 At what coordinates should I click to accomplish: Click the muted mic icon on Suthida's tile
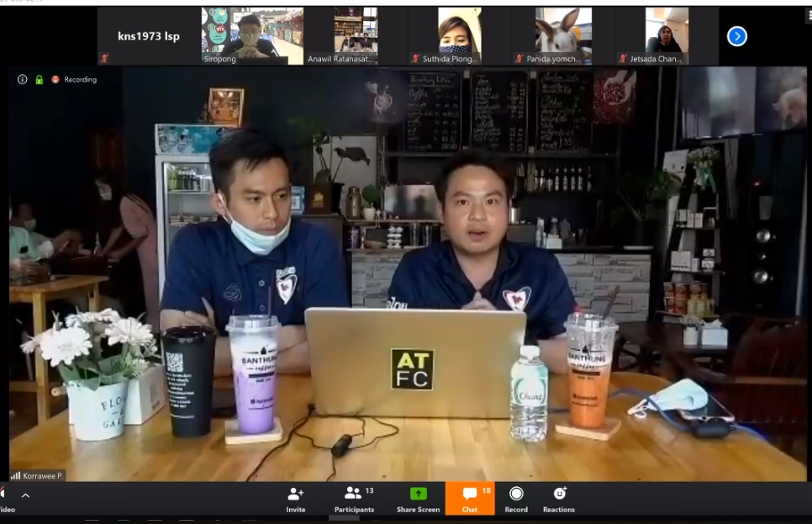pyautogui.click(x=415, y=60)
